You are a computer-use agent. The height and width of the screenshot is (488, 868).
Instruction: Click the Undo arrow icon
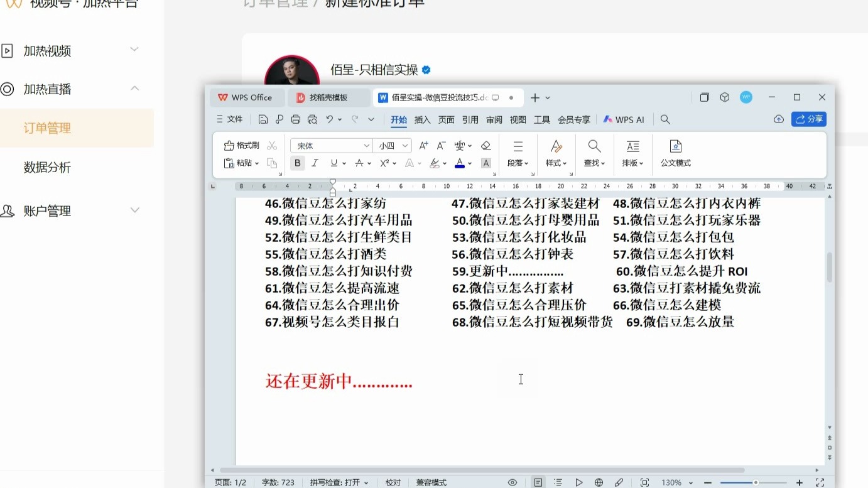pyautogui.click(x=329, y=119)
